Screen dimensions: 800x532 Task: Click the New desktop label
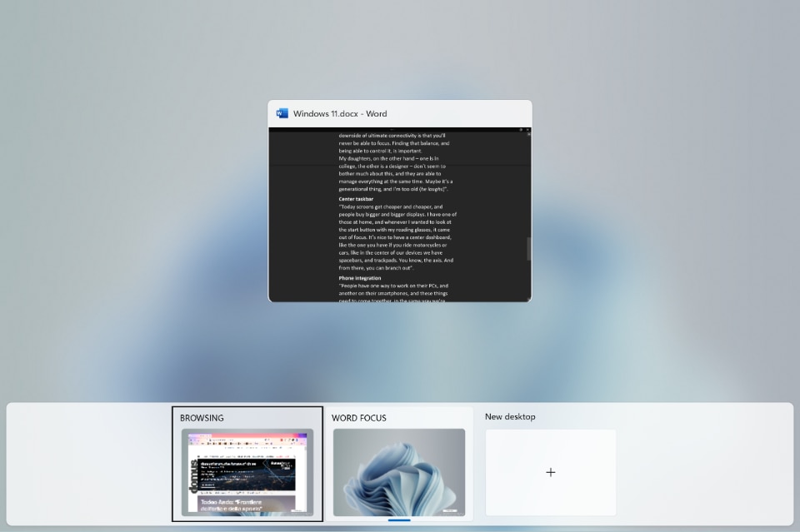tap(510, 417)
